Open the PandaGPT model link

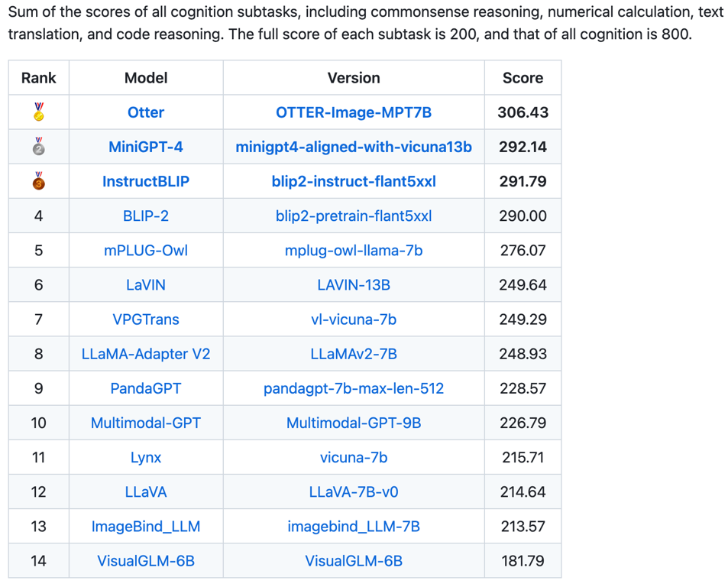tap(146, 388)
